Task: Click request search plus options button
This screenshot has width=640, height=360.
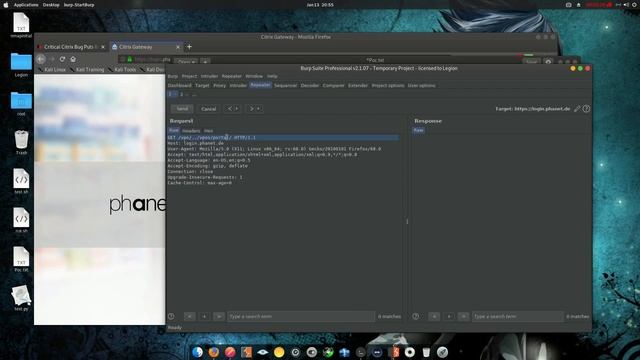Action: point(204,316)
